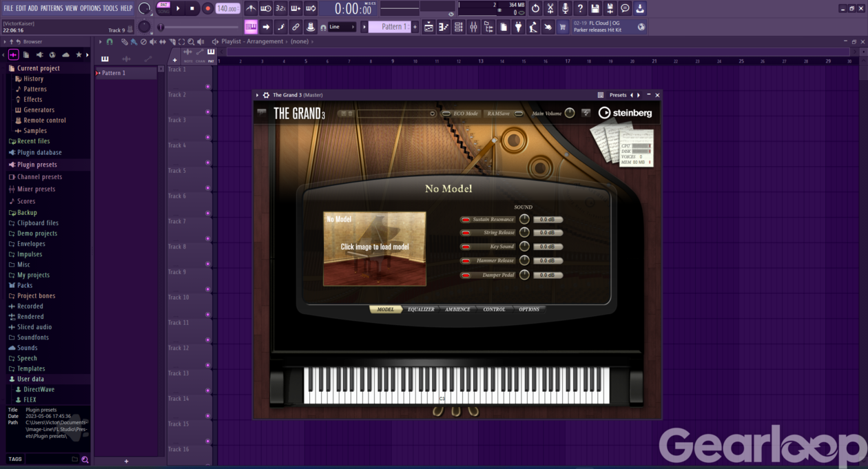The height and width of the screenshot is (469, 868).
Task: Click the stamp typing keyboard icon
Action: click(251, 27)
